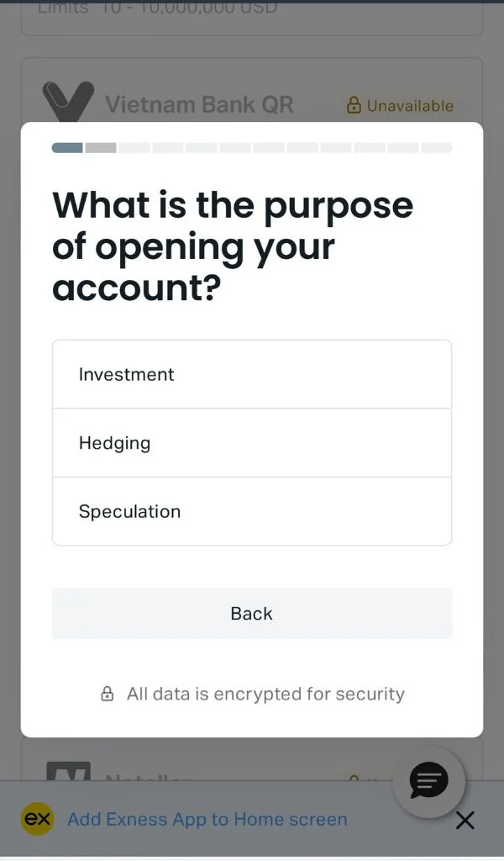
Task: Select the "Speculation" purpose option
Action: [x=251, y=511]
